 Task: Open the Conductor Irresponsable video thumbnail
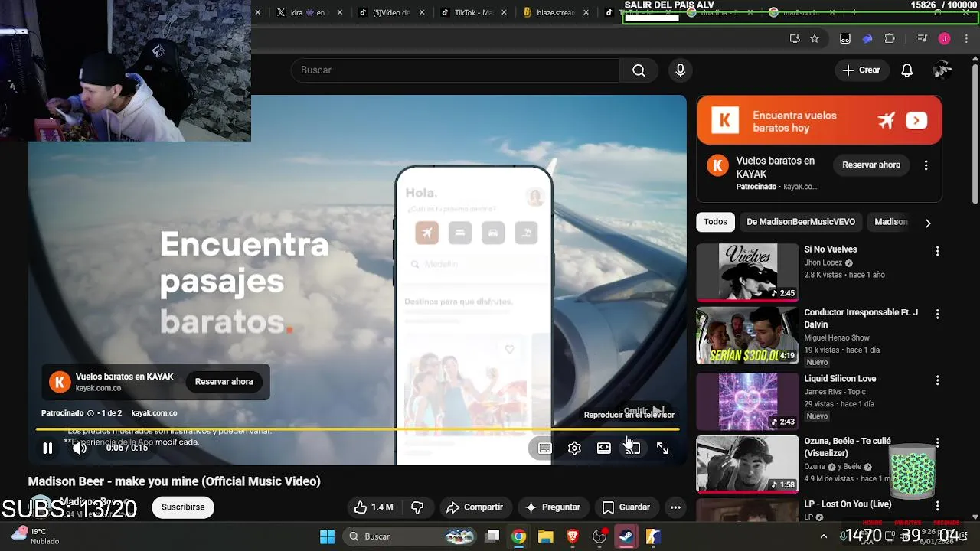(x=747, y=335)
